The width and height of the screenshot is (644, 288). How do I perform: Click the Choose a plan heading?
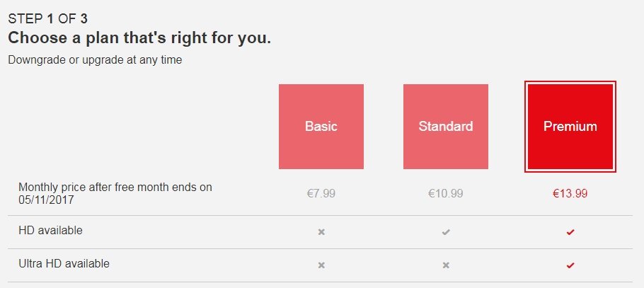coord(139,38)
